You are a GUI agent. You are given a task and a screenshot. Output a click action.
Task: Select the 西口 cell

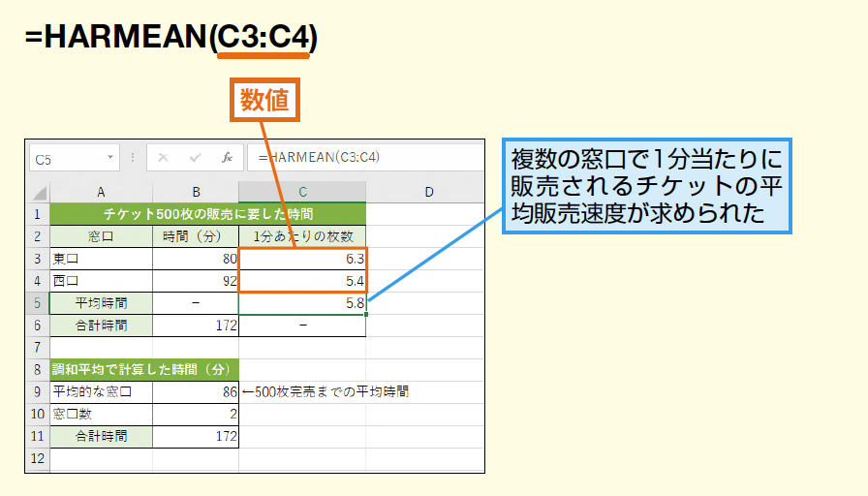tap(101, 281)
